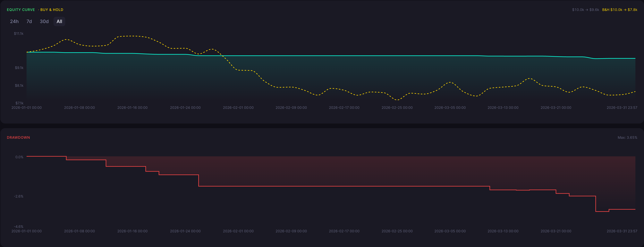Click equity chart date 2026-03-05 00:00
The image size is (644, 247).
(x=450, y=107)
